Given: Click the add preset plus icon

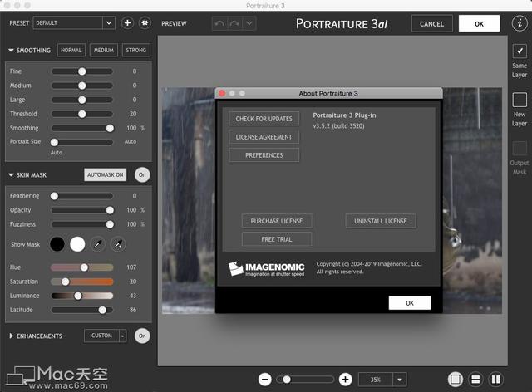Looking at the screenshot, I should [128, 23].
